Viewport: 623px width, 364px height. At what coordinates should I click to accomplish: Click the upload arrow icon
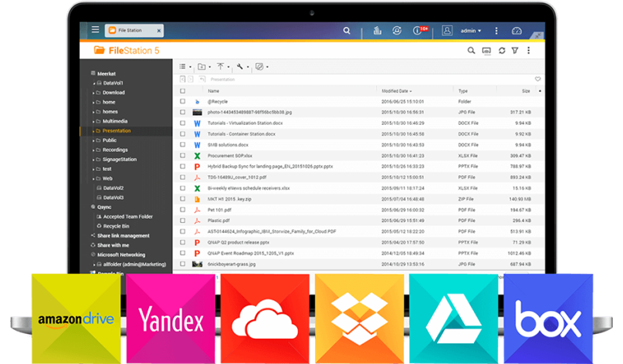coord(220,66)
